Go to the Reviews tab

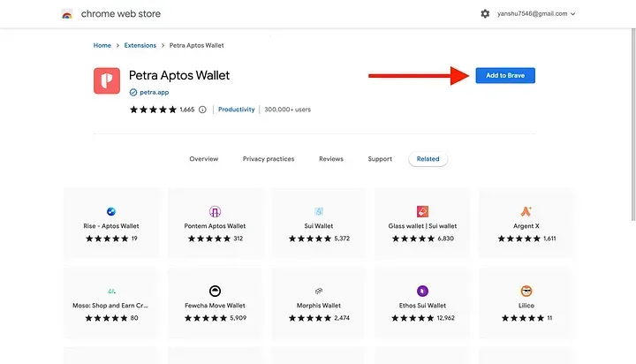(x=331, y=159)
